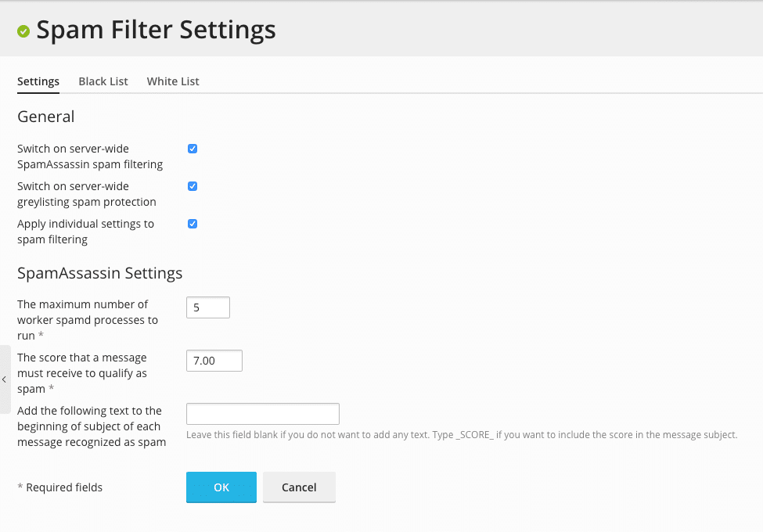Click the _SCORE_ hint text below subject field
This screenshot has width=763, height=532.
(x=461, y=435)
